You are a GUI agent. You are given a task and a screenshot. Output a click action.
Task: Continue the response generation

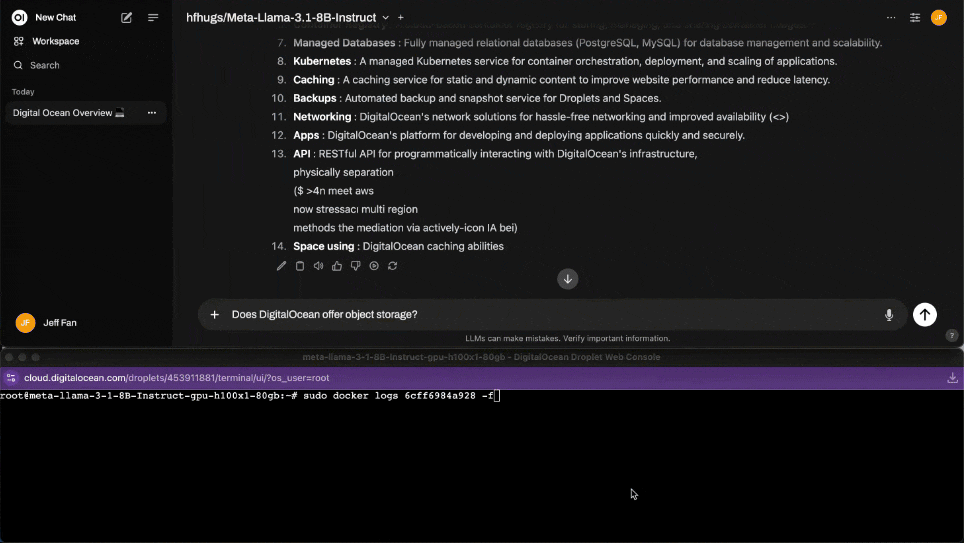[374, 266]
